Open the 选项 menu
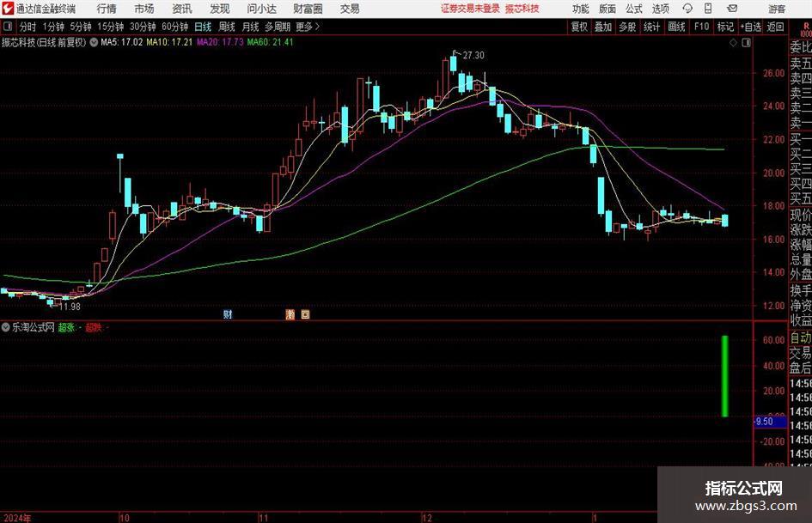Screen dimensions: 812x523 pos(660,9)
